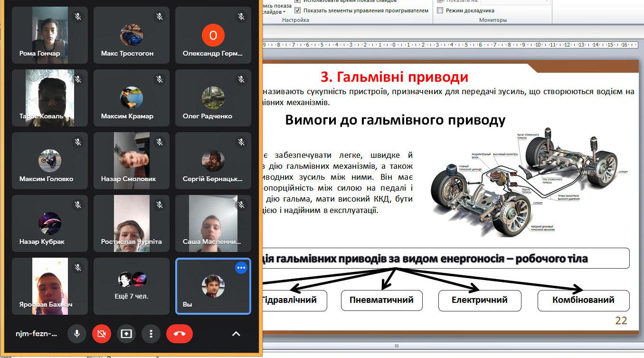Select heading 'Вимоги до гальмівного приводу'
Image resolution: width=644 pixels, height=358 pixels.
tap(395, 120)
